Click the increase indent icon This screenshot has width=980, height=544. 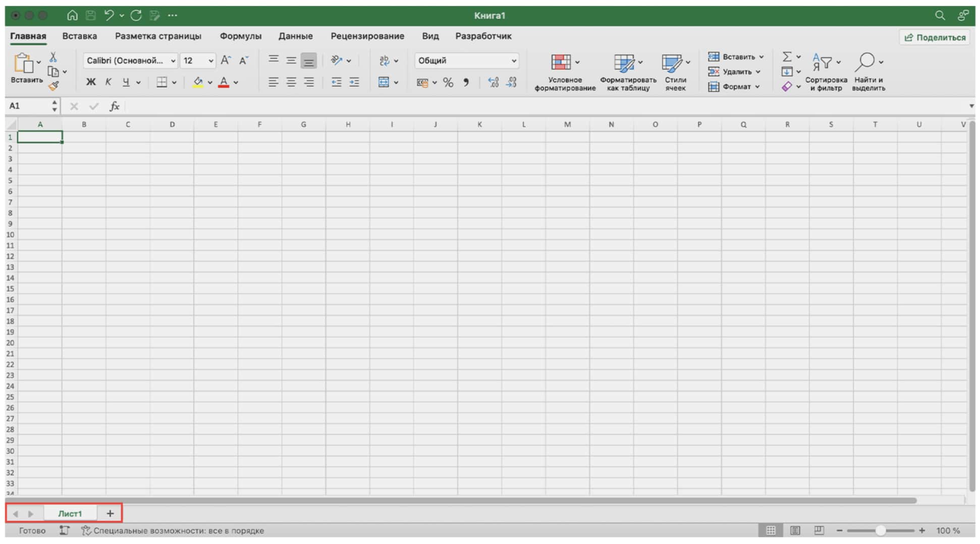(x=354, y=82)
